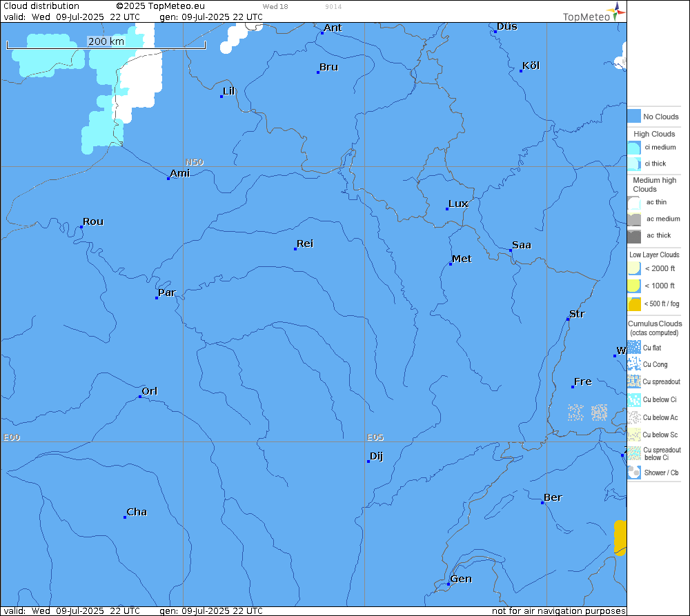Image resolution: width=690 pixels, height=616 pixels.
Task: Click the ac thick legend swatch
Action: click(x=634, y=236)
